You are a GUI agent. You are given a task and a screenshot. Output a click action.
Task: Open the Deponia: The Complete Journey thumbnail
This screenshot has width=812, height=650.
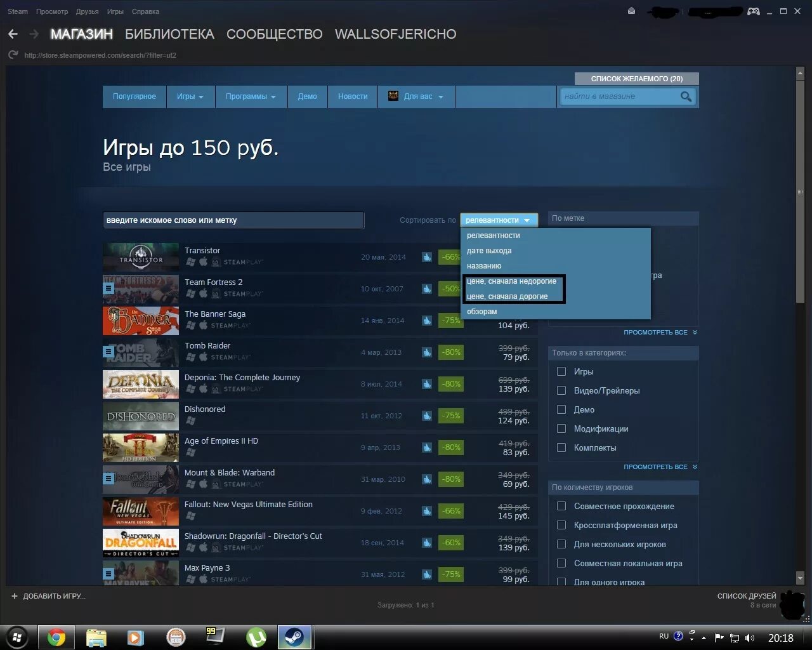click(x=141, y=384)
